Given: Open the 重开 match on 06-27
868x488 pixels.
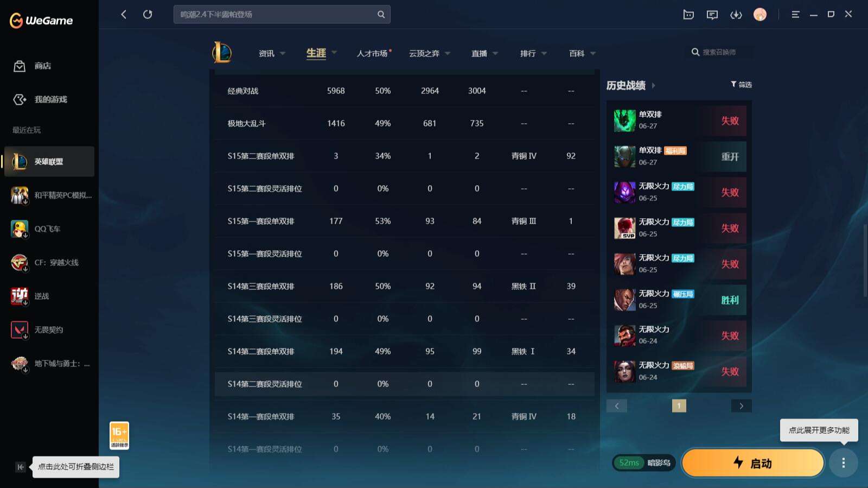Looking at the screenshot, I should 680,156.
